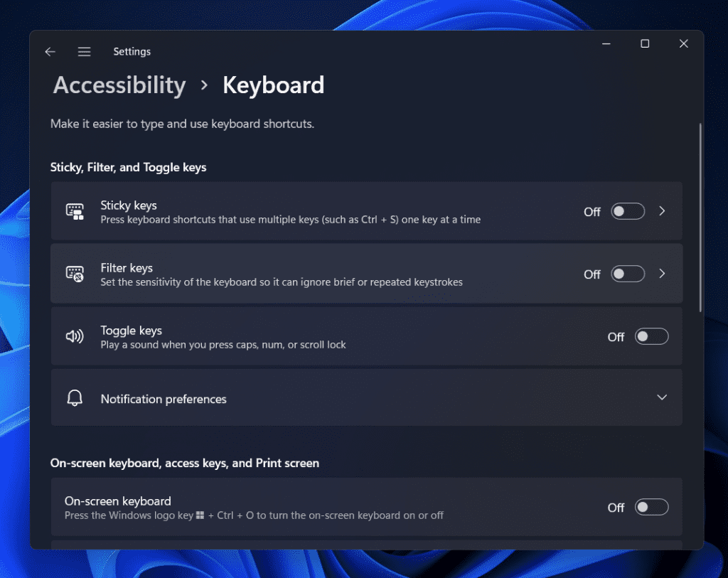Expand Notification preferences
This screenshot has width=728, height=578.
[x=662, y=397]
